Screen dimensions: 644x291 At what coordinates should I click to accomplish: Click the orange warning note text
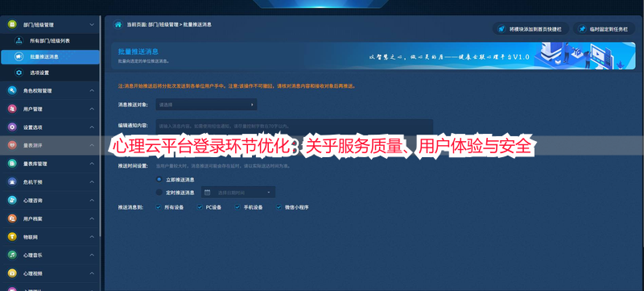(x=237, y=86)
